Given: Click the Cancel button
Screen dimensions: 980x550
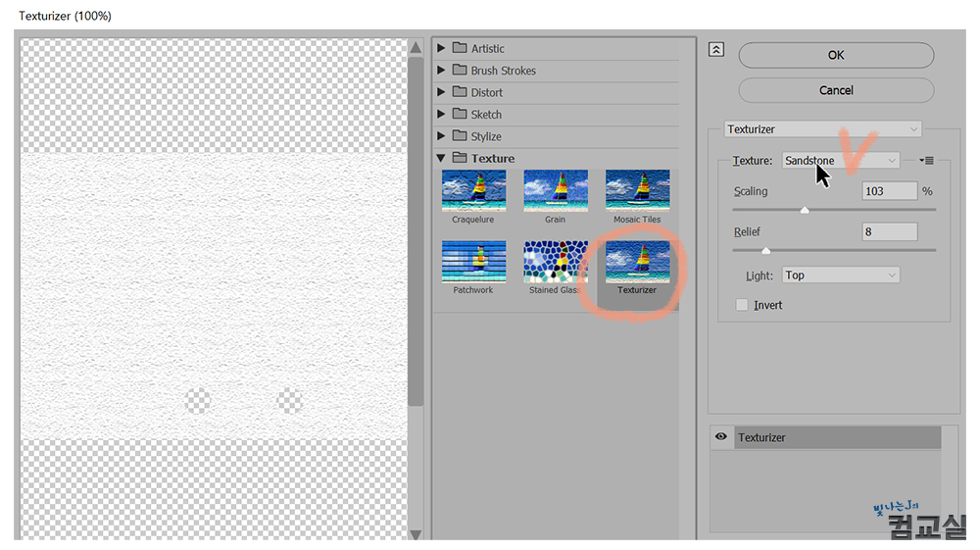Looking at the screenshot, I should 836,90.
